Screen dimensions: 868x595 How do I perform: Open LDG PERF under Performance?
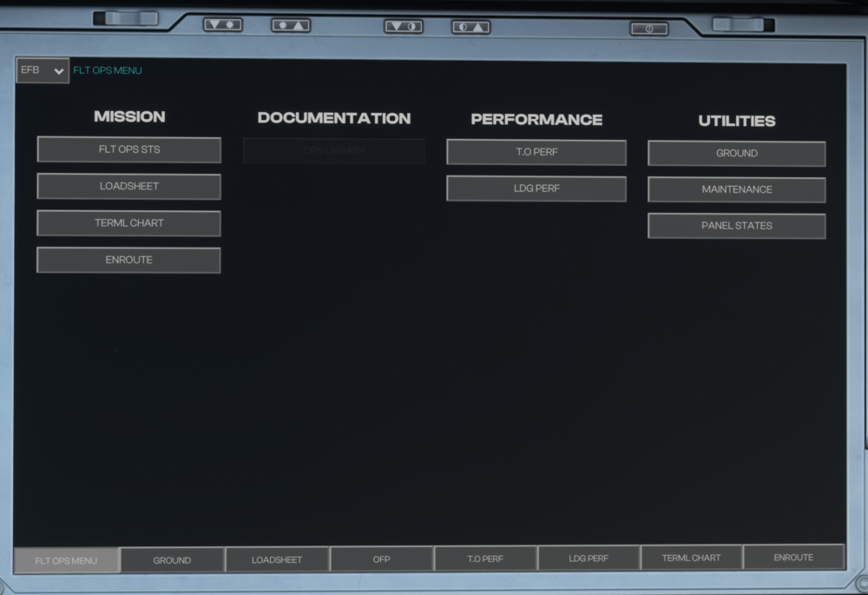pos(536,188)
